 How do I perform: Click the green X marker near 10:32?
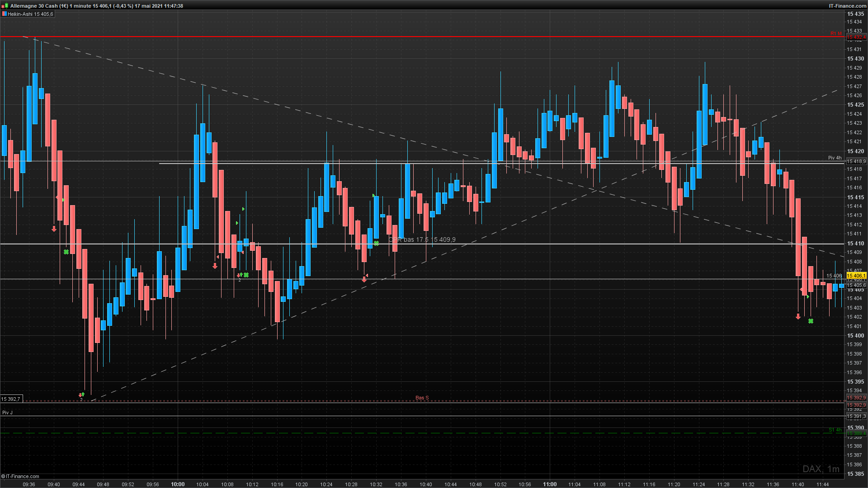[376, 243]
